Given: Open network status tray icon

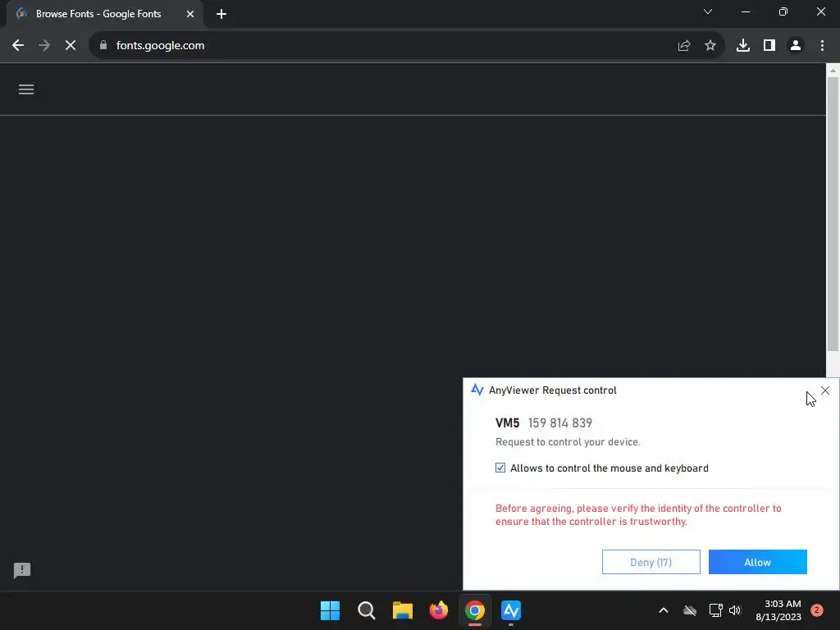Looking at the screenshot, I should point(715,610).
